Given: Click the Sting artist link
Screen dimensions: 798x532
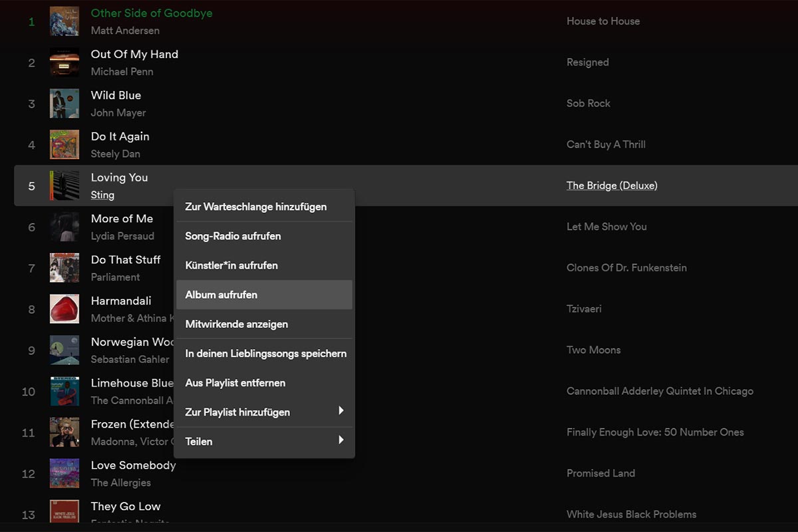Looking at the screenshot, I should [x=102, y=195].
